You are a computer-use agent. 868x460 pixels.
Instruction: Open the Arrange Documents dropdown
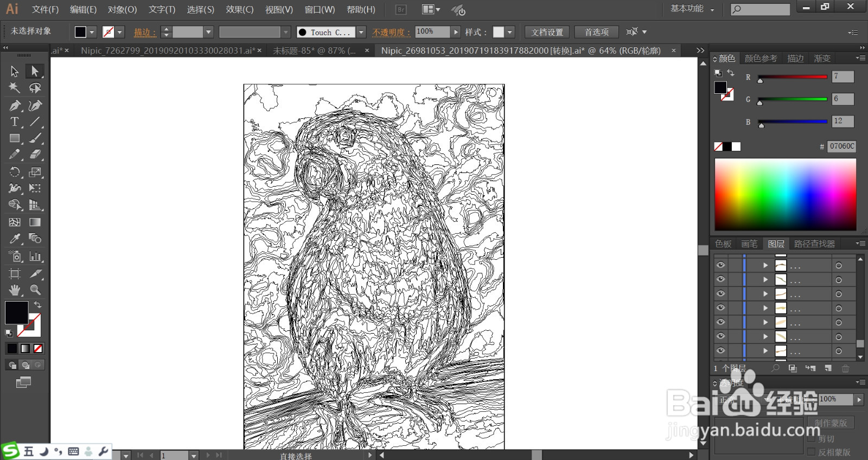[x=431, y=9]
